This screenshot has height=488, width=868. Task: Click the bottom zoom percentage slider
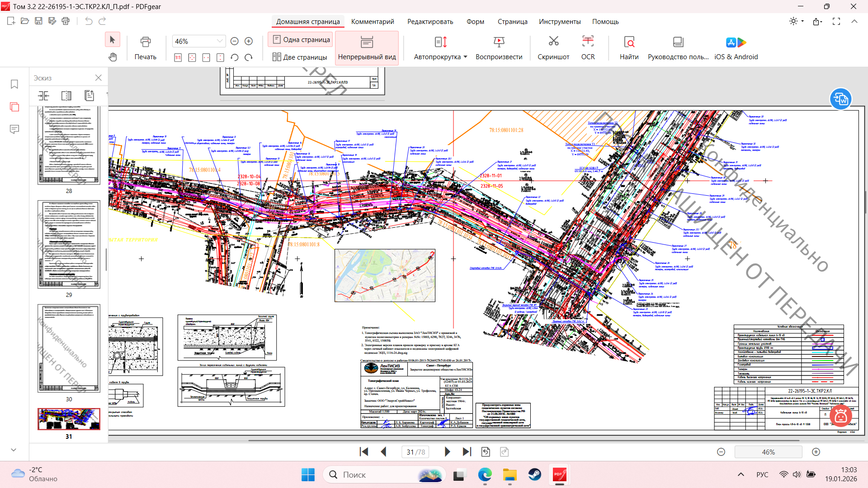point(768,452)
